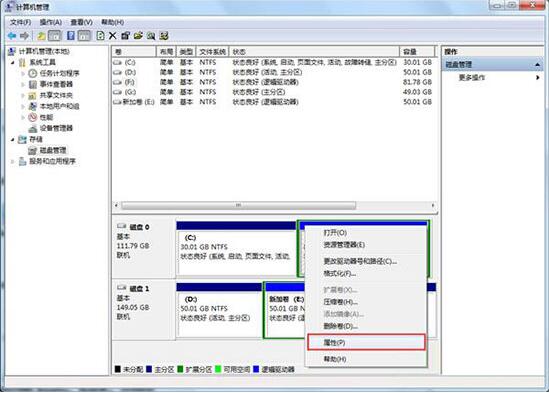The height and width of the screenshot is (393, 549).
Task: Click the last toolbar icon after the magnifier
Action: (164, 36)
